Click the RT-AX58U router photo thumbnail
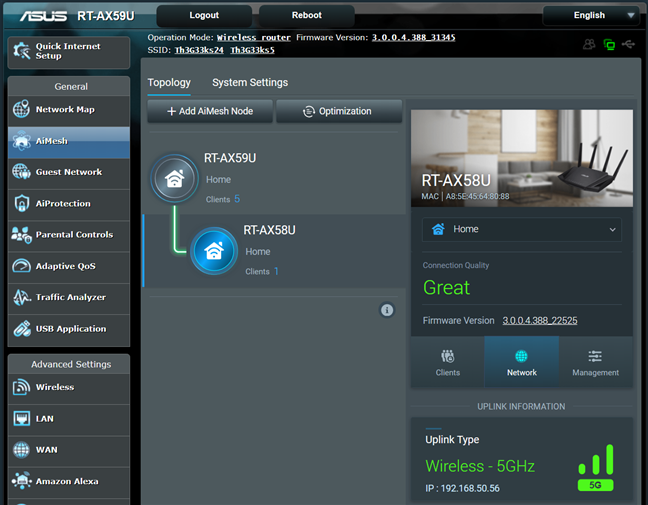 522,158
